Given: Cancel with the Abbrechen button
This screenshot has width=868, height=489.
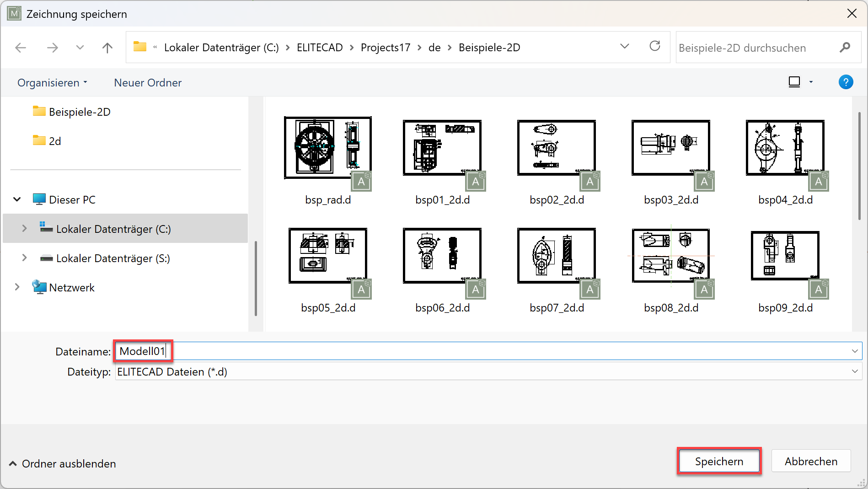Looking at the screenshot, I should (811, 462).
